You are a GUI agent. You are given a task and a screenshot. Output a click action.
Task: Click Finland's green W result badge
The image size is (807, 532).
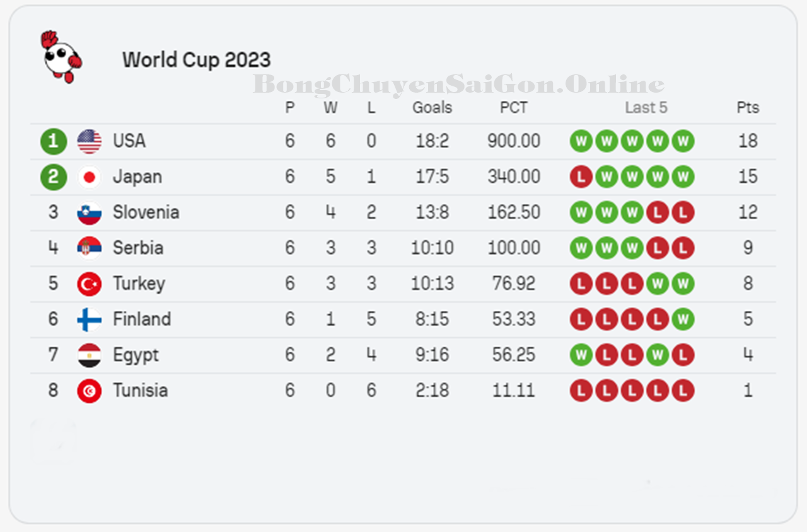click(x=682, y=320)
